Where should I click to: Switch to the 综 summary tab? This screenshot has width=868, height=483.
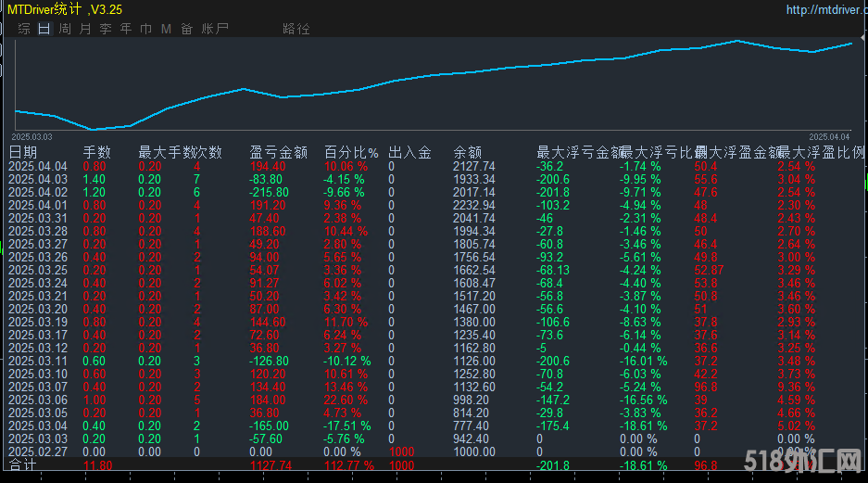(24, 29)
